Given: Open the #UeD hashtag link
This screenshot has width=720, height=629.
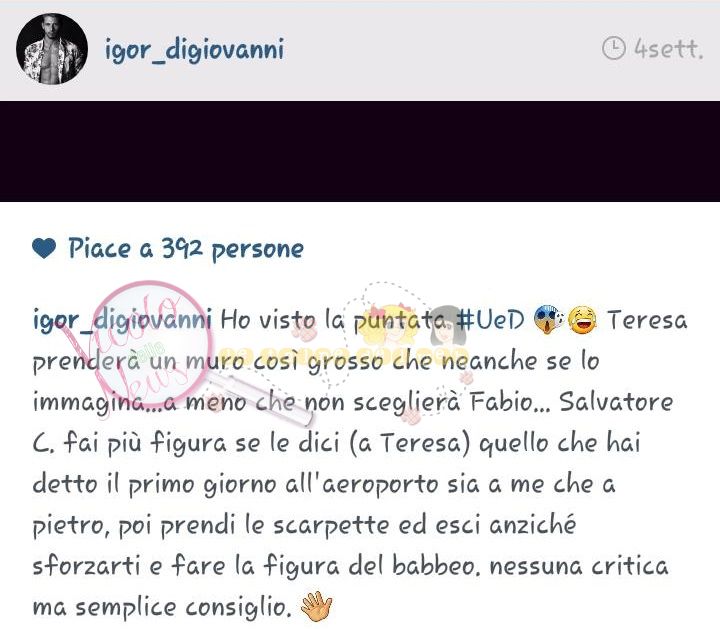Looking at the screenshot, I should coord(489,319).
